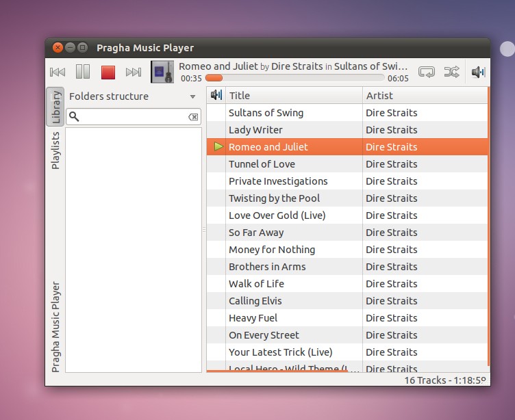Click Dire Straits artist in Heavy Fuel row

click(x=392, y=317)
